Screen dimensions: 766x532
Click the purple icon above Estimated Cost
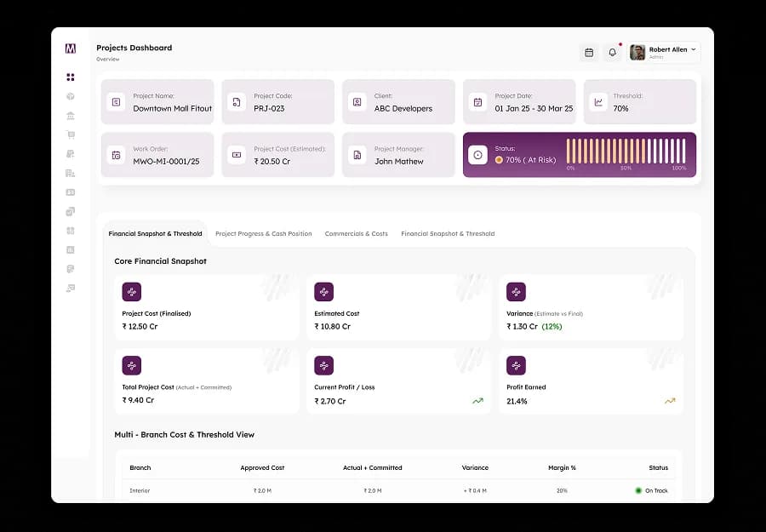pos(324,292)
